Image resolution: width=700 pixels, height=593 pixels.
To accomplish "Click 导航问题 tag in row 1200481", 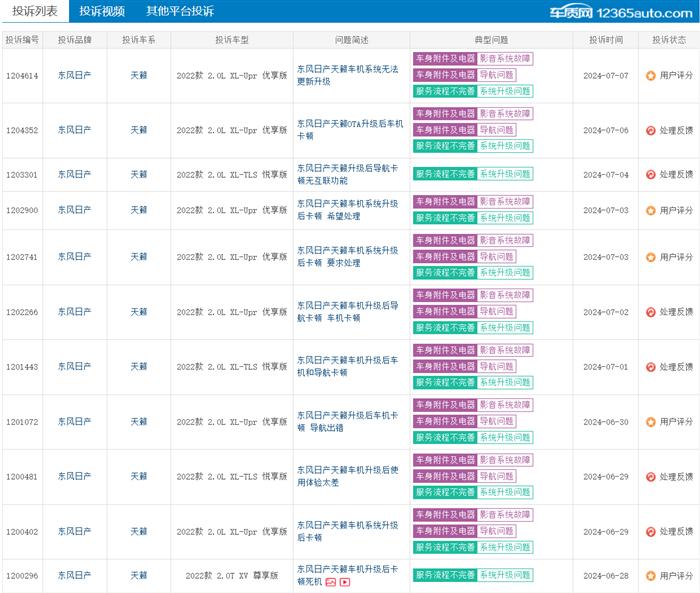I will (x=497, y=476).
